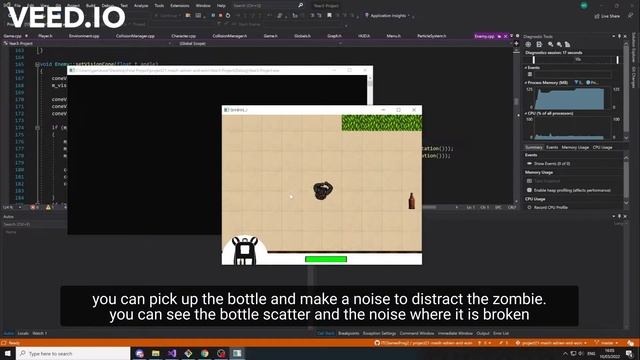Click the Restart debugging icon
This screenshot has width=640, height=360.
[x=228, y=16]
